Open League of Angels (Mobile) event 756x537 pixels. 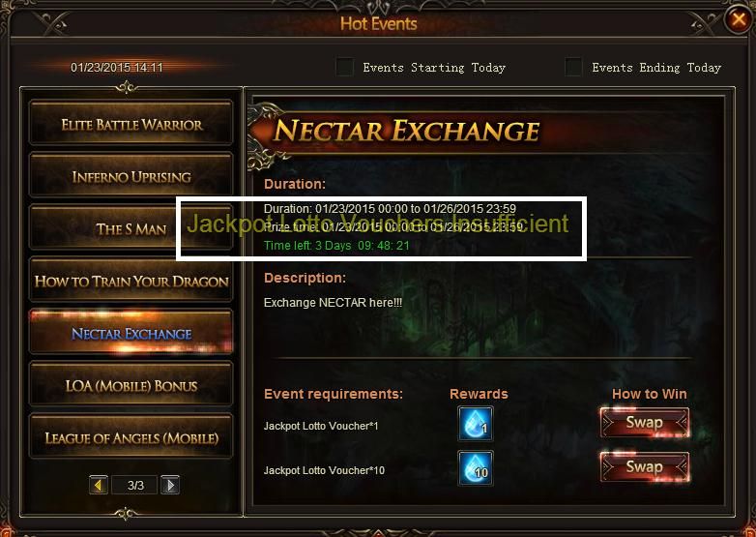click(x=131, y=436)
